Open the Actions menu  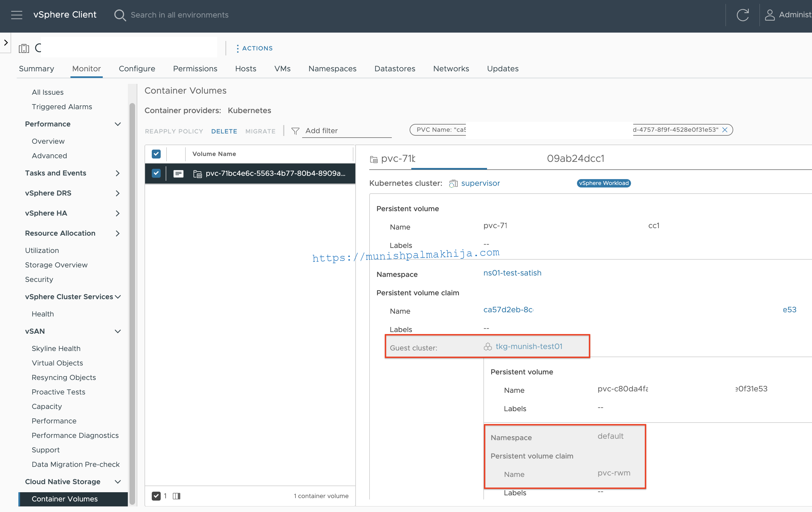tap(255, 48)
